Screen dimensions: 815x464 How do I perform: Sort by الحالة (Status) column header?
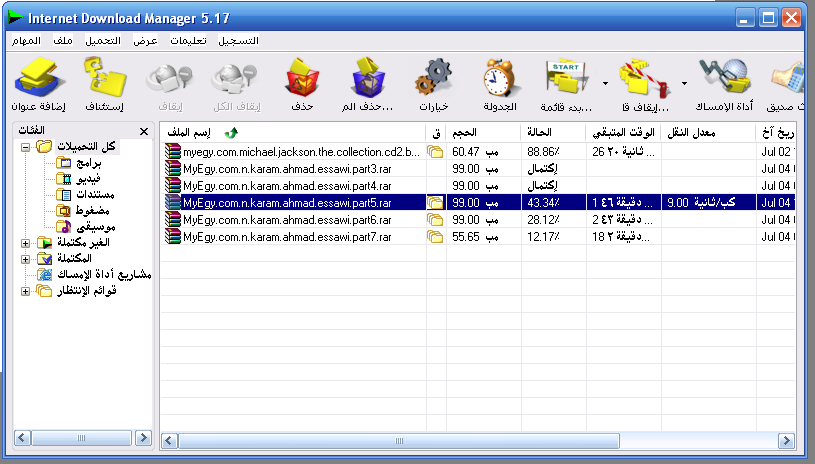pos(540,132)
